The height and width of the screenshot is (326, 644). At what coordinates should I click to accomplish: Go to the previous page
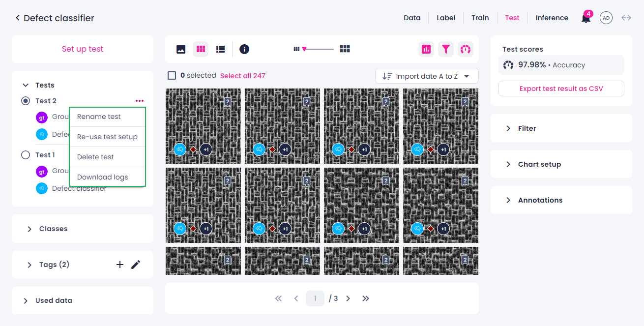(x=296, y=298)
